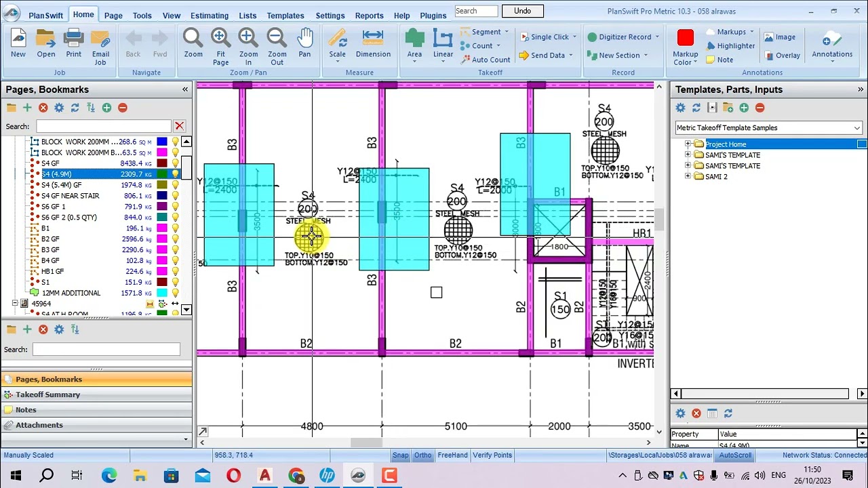Viewport: 868px width, 488px height.
Task: Select the Highlighter annotation tool
Action: pos(730,46)
